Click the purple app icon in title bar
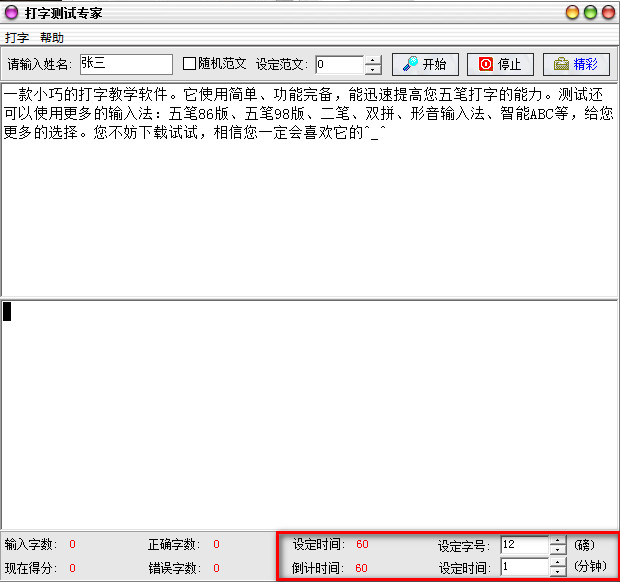Image resolution: width=620 pixels, height=582 pixels. [x=11, y=13]
